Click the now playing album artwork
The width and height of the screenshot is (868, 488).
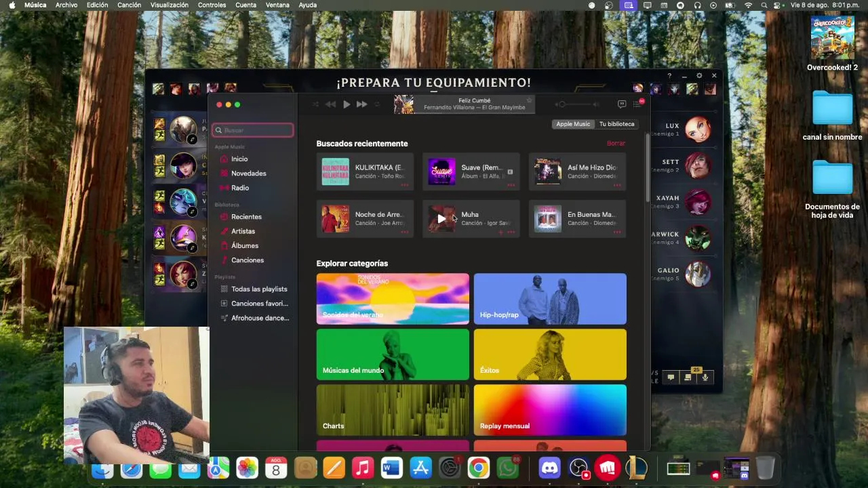(x=404, y=104)
